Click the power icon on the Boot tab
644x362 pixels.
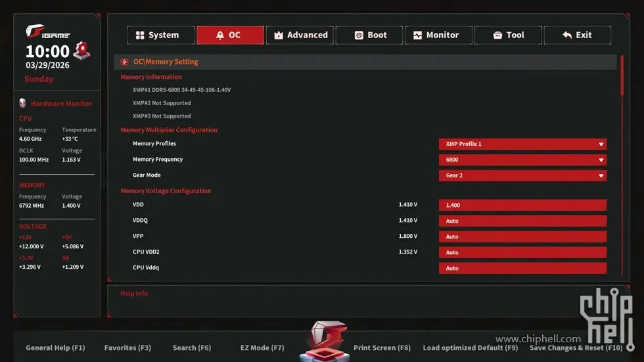tap(359, 35)
